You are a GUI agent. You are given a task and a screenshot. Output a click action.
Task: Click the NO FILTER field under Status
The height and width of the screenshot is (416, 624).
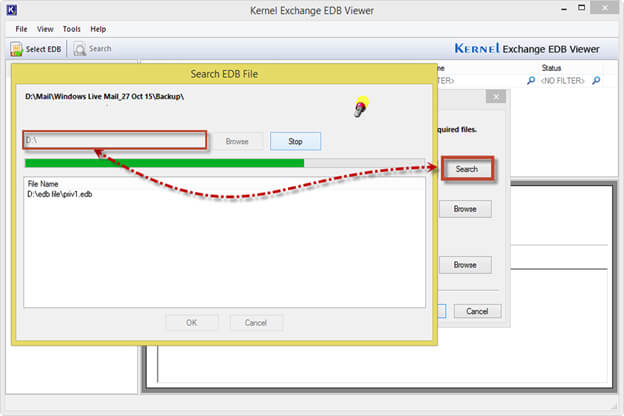562,81
